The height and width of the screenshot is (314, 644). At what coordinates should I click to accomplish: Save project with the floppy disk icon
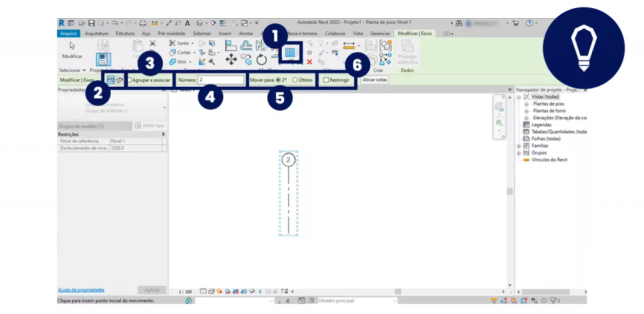coord(92,23)
